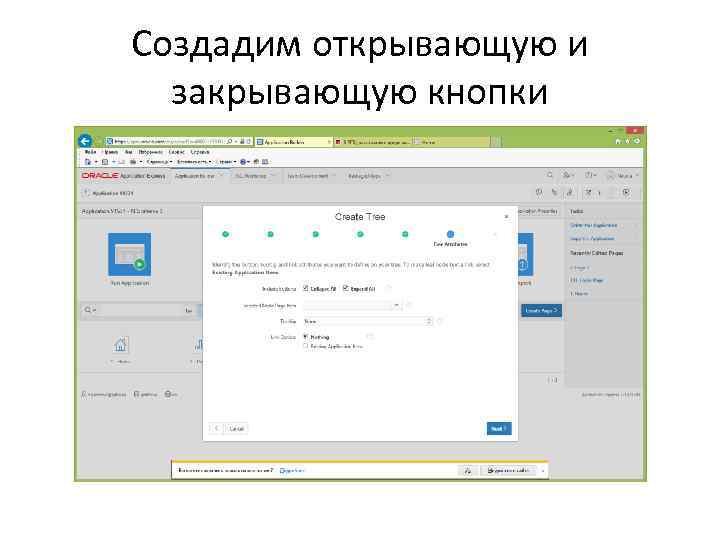720x540 pixels.
Task: Open the Team Development tab
Action: coord(308,176)
